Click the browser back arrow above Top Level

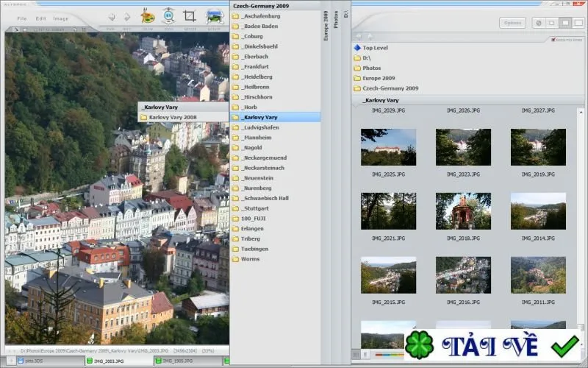pyautogui.click(x=359, y=37)
